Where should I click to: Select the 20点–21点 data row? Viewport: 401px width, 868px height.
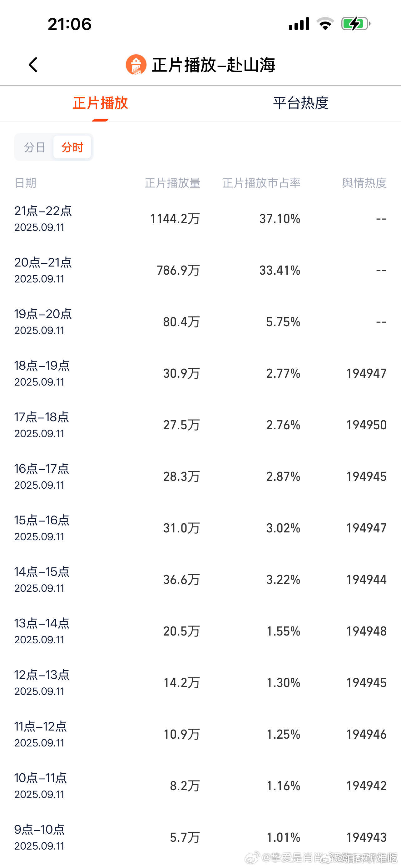coord(200,270)
